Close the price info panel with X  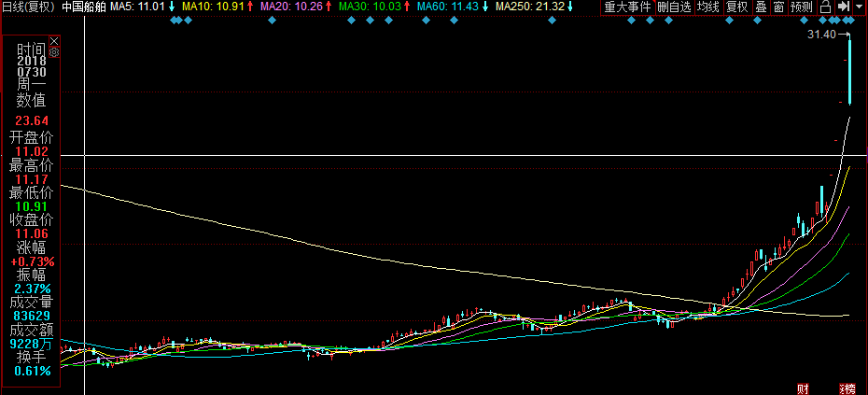pos(54,41)
